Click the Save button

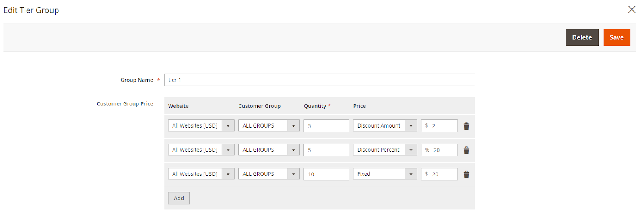[616, 37]
